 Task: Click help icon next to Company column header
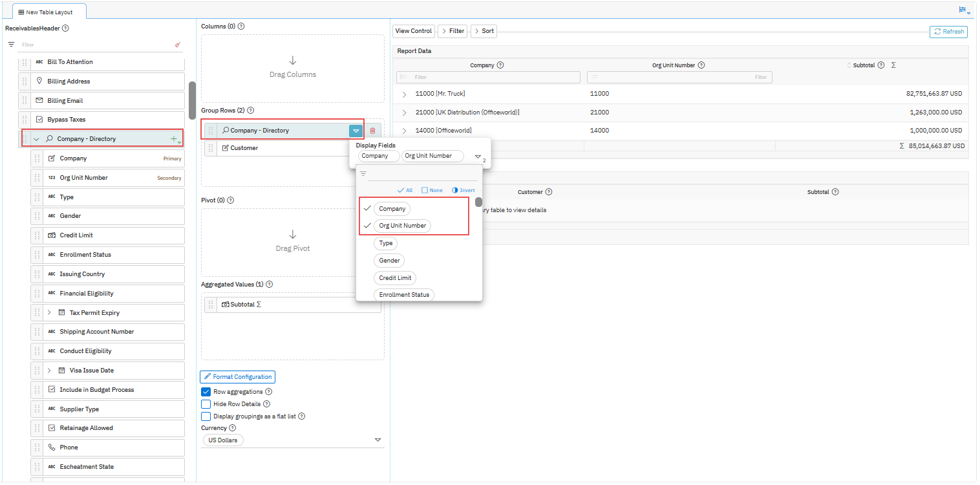[x=500, y=65]
